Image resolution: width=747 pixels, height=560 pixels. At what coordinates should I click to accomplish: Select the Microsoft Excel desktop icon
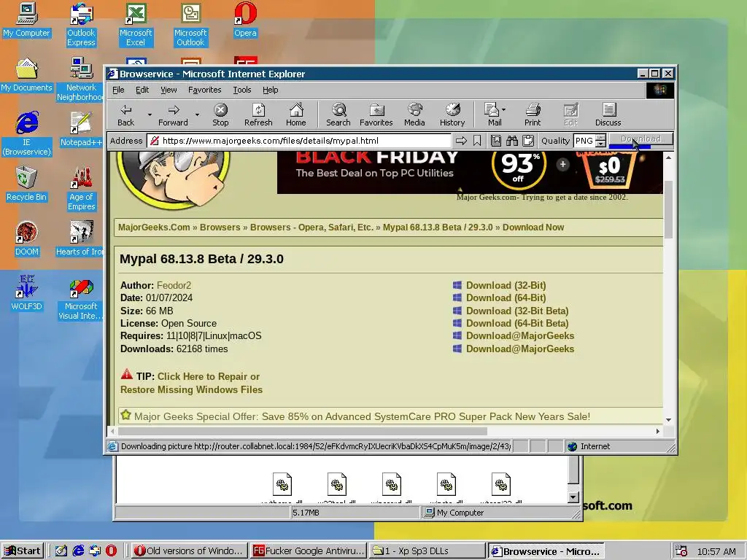tap(136, 25)
